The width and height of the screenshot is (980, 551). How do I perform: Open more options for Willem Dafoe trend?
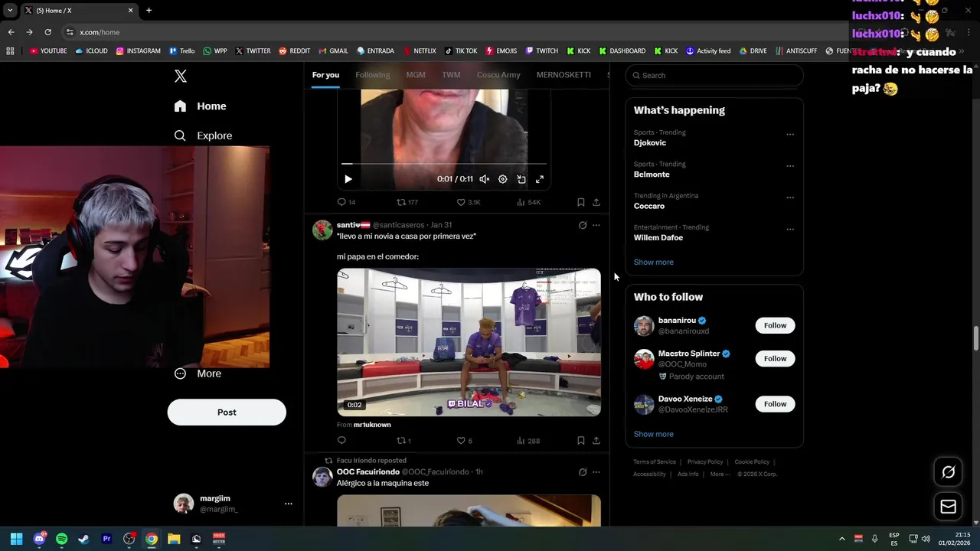790,229
